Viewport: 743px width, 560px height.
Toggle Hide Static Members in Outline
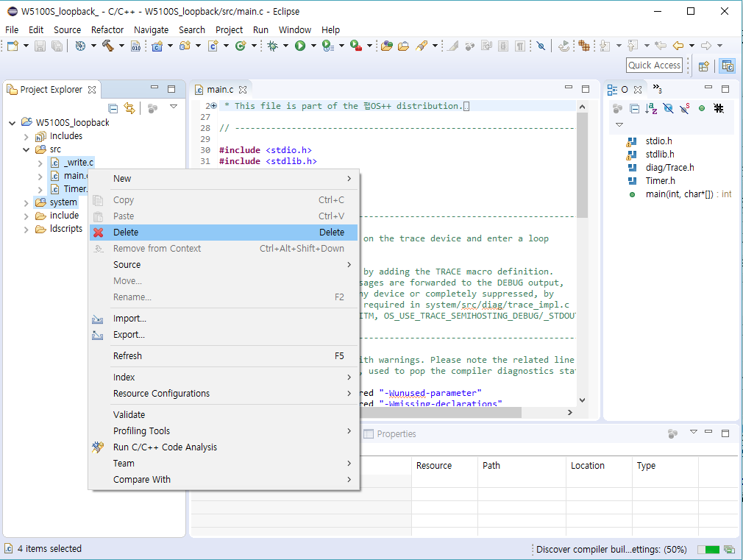tap(685, 109)
